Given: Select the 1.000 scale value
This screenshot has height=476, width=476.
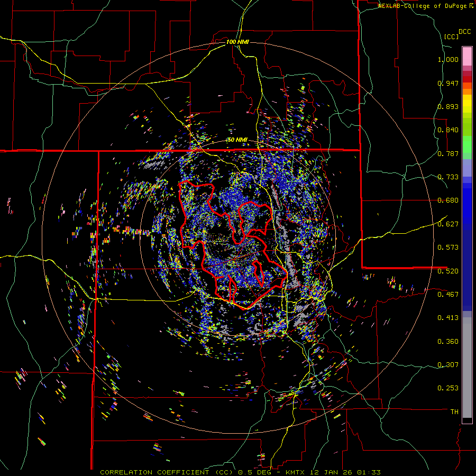Looking at the screenshot, I should (448, 59).
